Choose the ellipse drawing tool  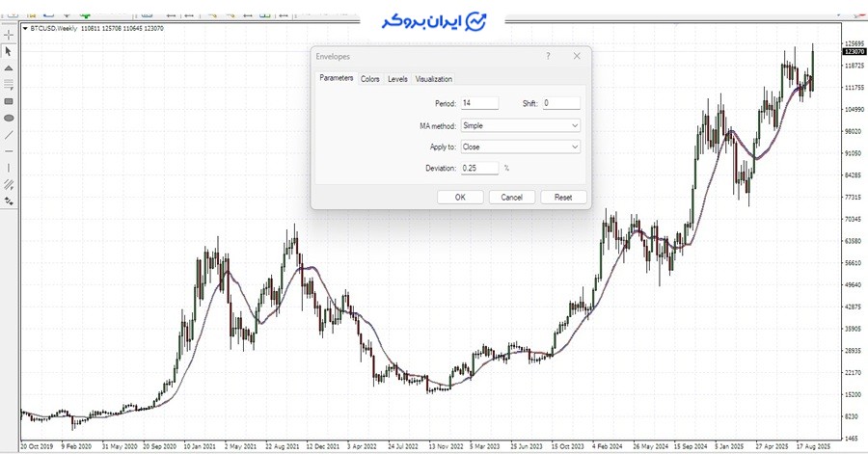(9, 118)
